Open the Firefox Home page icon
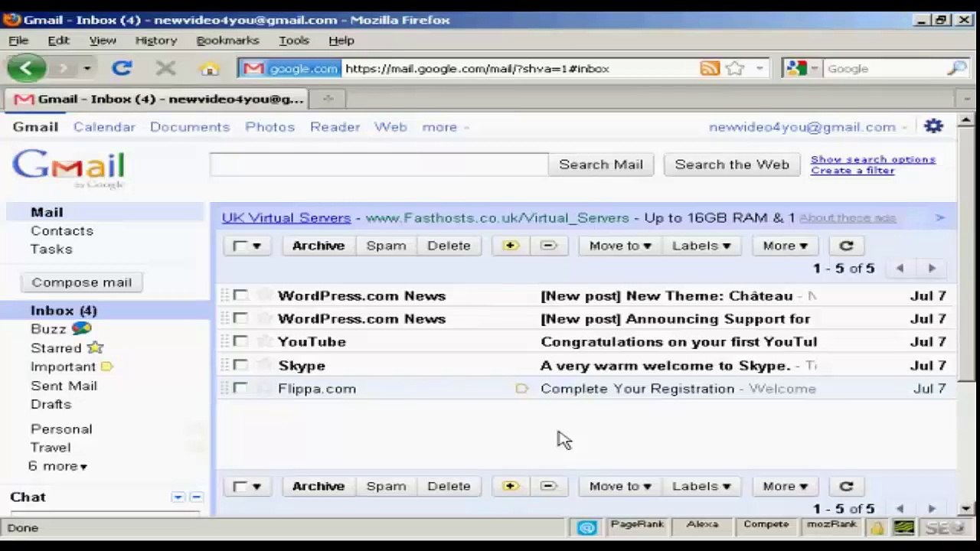 click(x=209, y=68)
